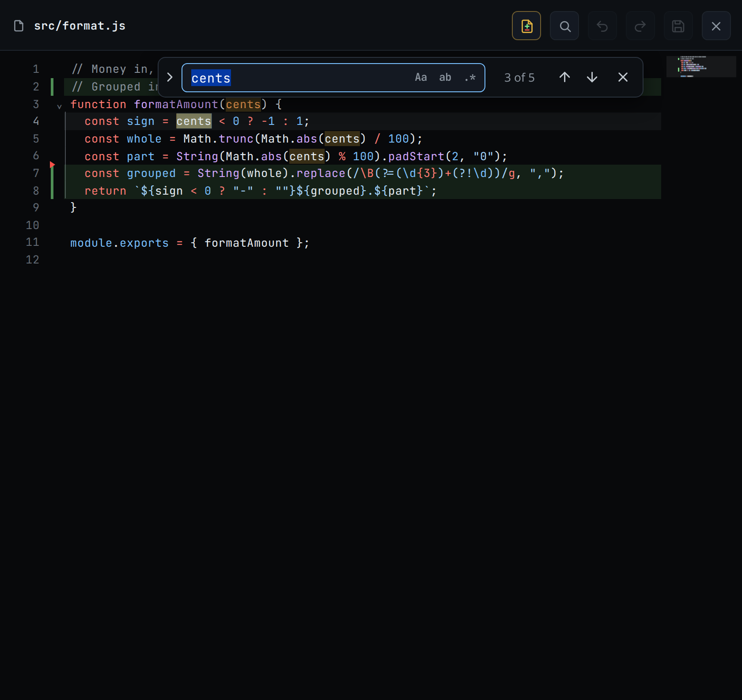Click the diff/new file icon in toolbar
This screenshot has width=742, height=700.
coord(526,26)
